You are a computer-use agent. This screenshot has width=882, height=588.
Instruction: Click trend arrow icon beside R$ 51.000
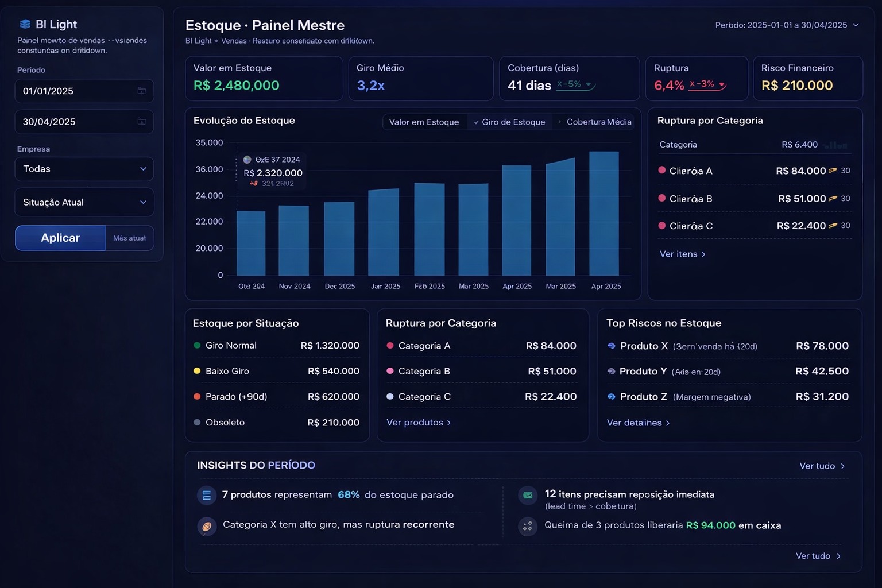(x=833, y=198)
